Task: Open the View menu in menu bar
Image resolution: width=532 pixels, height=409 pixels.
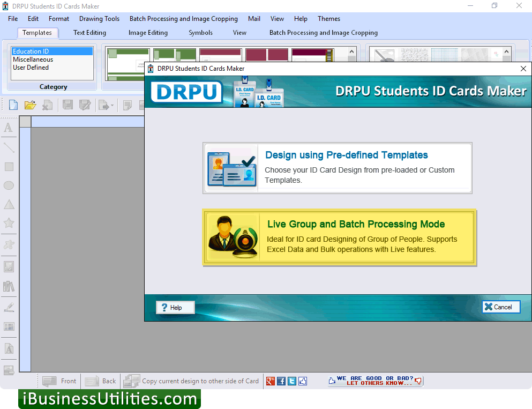Action: 277,19
